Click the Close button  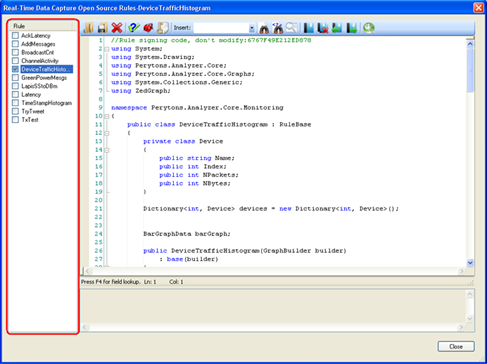pyautogui.click(x=456, y=346)
